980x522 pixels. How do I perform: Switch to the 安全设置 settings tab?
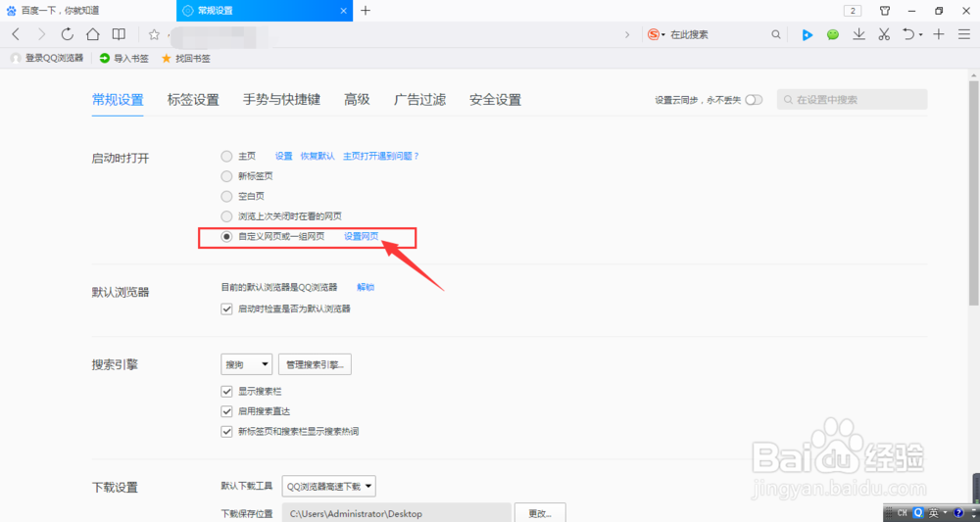(495, 100)
